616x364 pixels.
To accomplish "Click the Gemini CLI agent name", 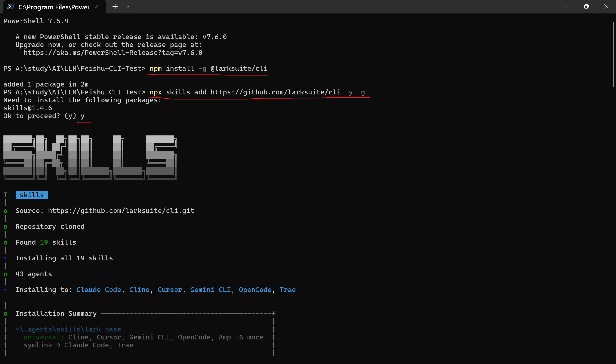I will click(210, 290).
